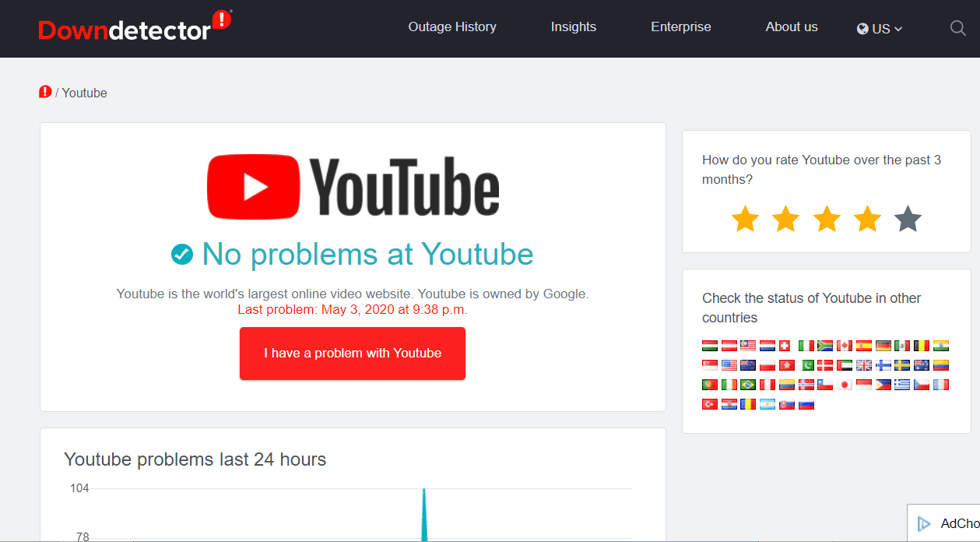This screenshot has height=542, width=980.
Task: Open the Insights menu item
Action: coord(574,26)
